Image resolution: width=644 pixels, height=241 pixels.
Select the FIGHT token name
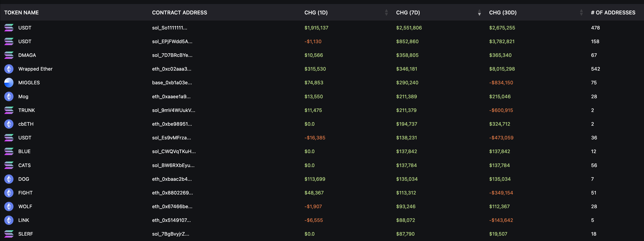(25, 193)
